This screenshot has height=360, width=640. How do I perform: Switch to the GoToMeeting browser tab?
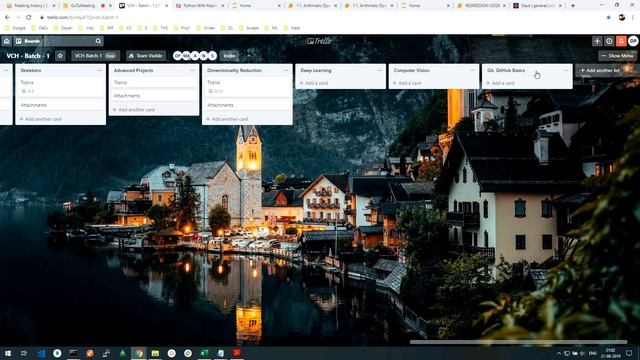click(87, 6)
